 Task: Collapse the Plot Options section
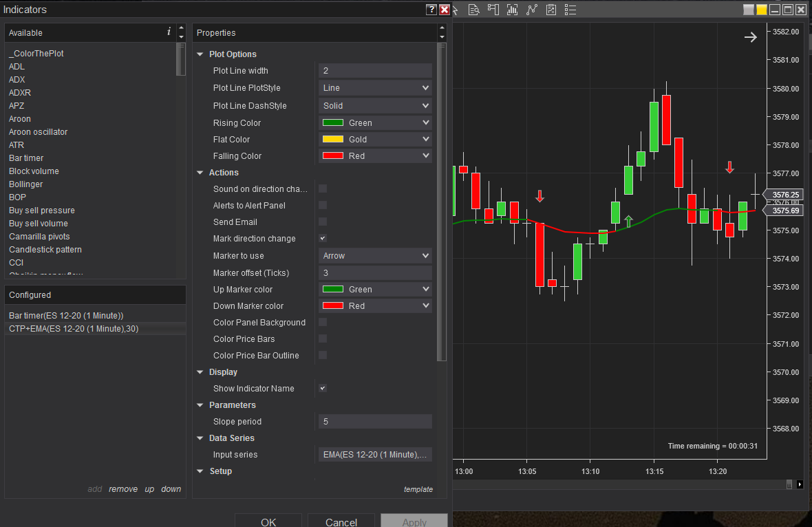[x=200, y=54]
